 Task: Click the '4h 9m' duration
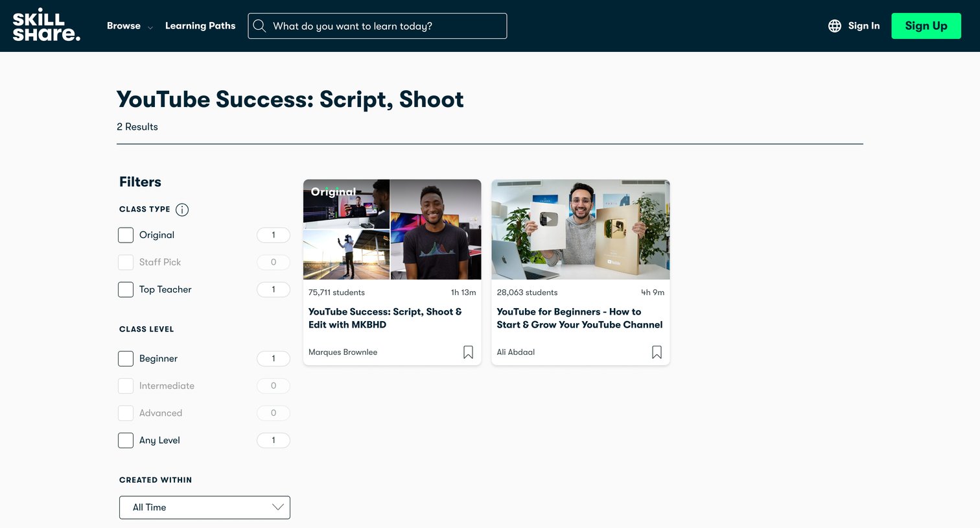653,293
